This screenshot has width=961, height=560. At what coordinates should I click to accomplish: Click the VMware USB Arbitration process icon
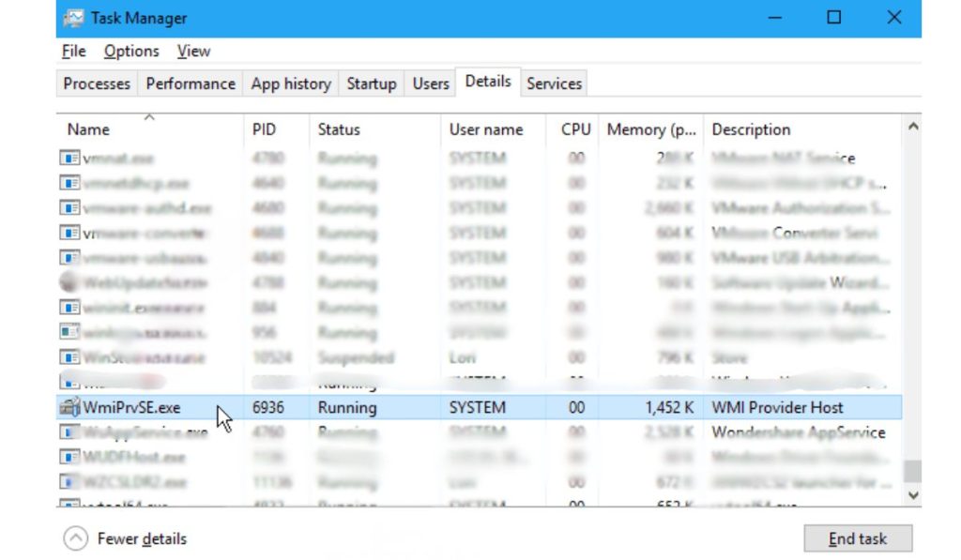point(69,257)
